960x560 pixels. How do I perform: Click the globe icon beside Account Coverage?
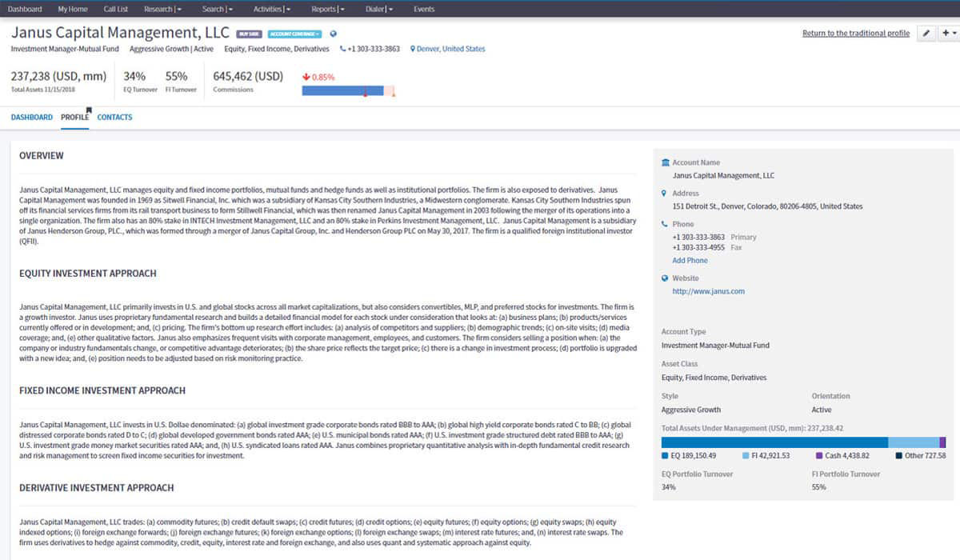click(x=333, y=34)
